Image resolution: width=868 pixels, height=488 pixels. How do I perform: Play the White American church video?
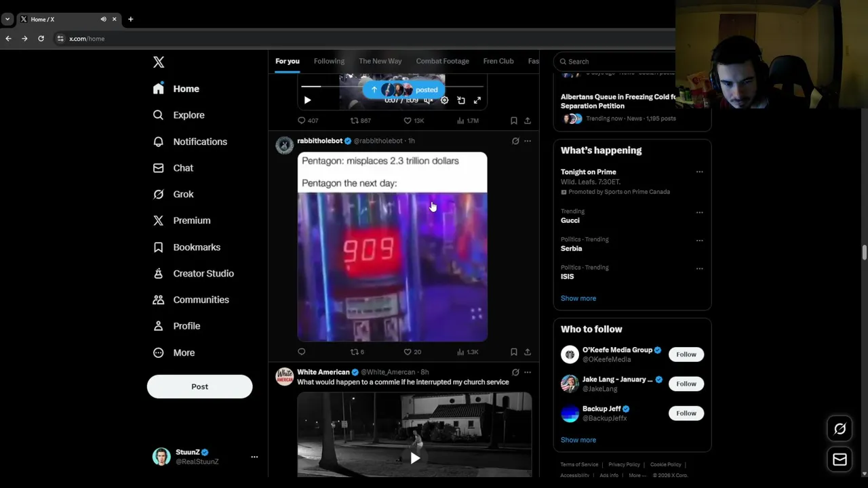click(415, 458)
